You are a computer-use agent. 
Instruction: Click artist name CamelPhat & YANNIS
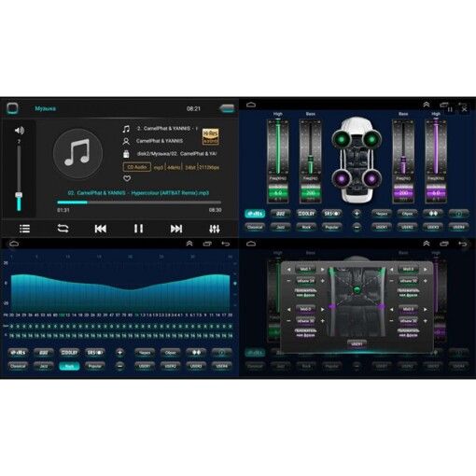pyautogui.click(x=160, y=141)
